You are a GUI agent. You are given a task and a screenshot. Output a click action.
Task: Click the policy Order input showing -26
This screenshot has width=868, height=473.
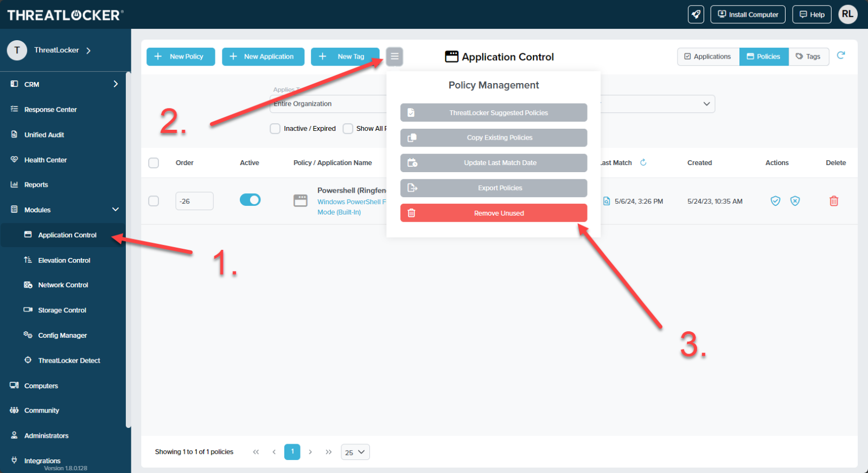[194, 201]
